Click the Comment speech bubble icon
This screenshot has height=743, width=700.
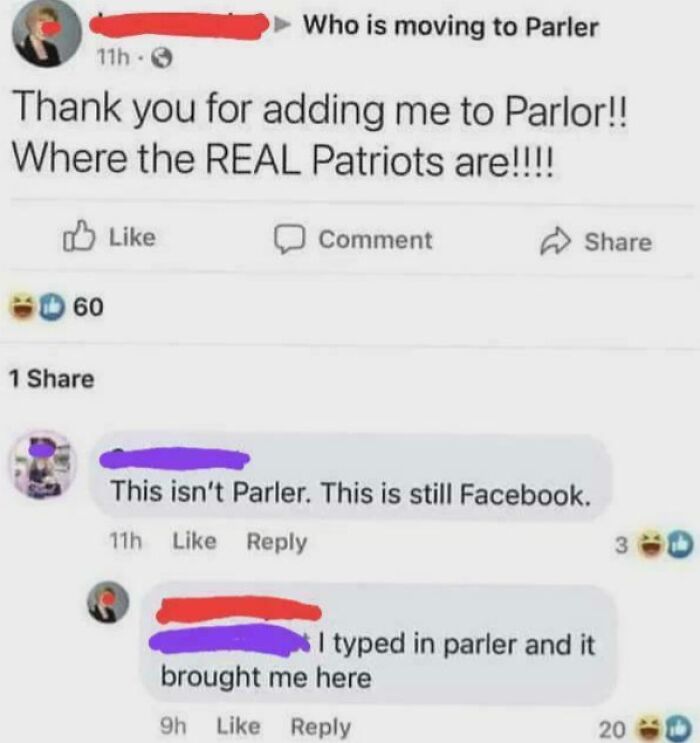tap(288, 239)
